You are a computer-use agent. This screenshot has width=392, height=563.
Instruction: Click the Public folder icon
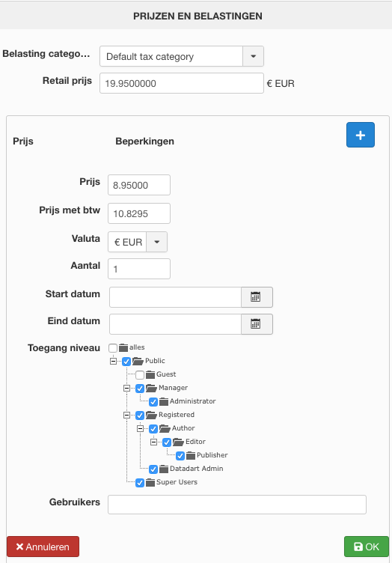tap(138, 361)
